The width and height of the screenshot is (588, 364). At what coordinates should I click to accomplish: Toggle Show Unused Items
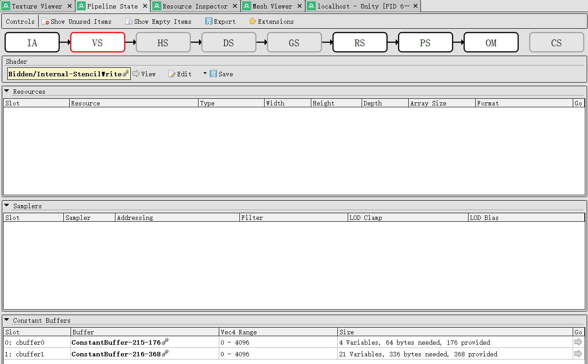[x=76, y=22]
